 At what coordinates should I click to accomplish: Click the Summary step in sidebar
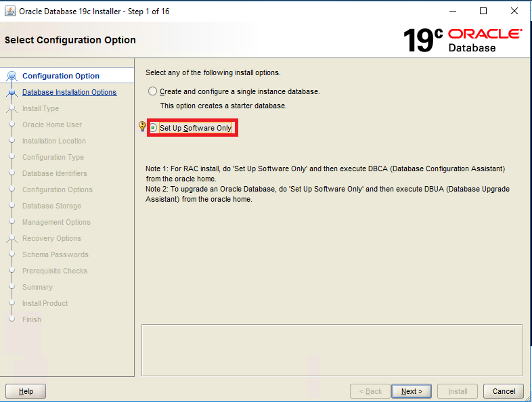pyautogui.click(x=37, y=287)
